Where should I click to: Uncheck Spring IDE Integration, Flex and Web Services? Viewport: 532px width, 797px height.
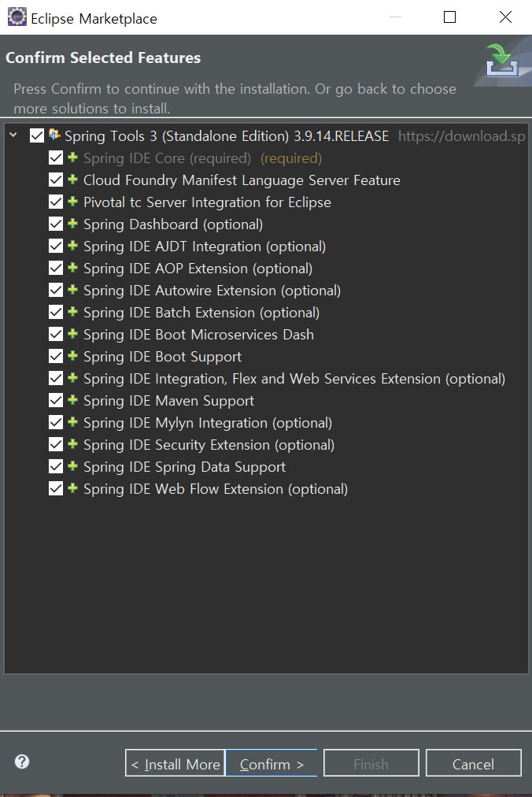[x=56, y=378]
